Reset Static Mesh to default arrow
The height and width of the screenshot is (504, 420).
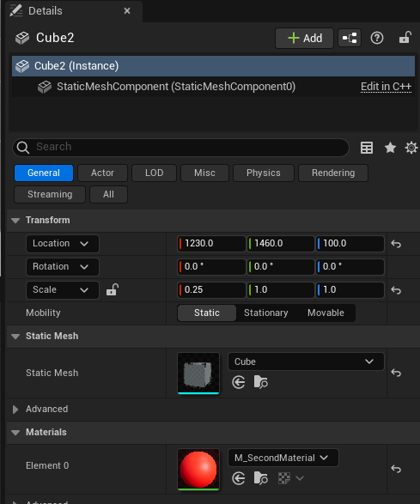(396, 373)
